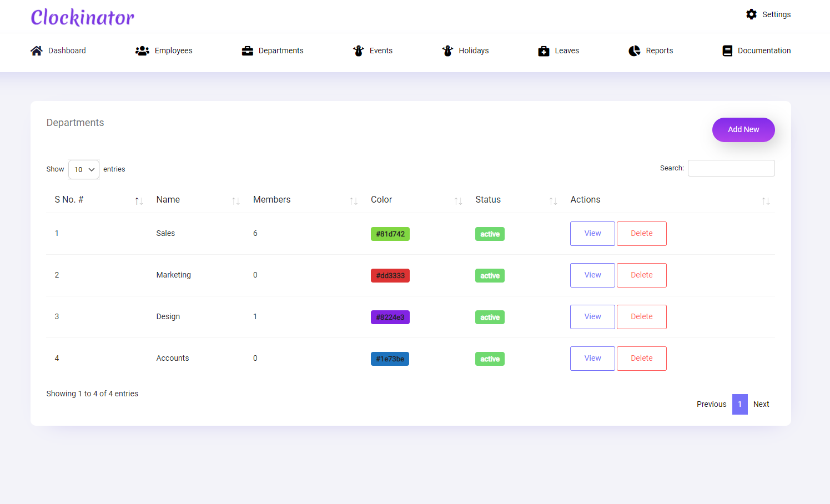Sort table by Actions column arrows
The height and width of the screenshot is (504, 830).
[766, 201]
